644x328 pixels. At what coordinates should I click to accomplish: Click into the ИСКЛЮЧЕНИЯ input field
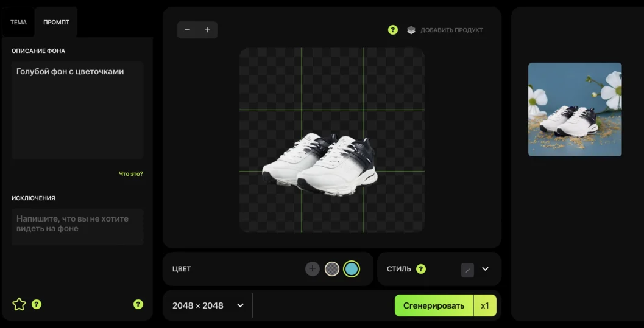pos(77,227)
